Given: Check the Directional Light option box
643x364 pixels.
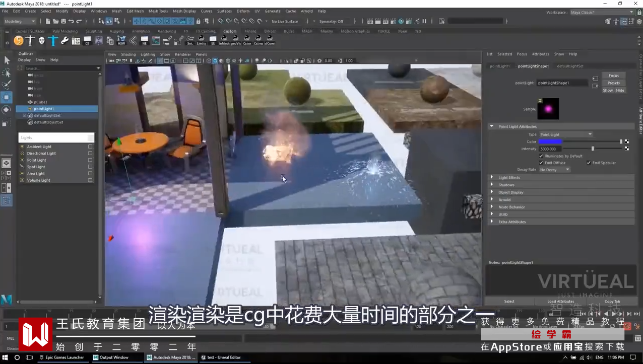Looking at the screenshot, I should coord(90,154).
